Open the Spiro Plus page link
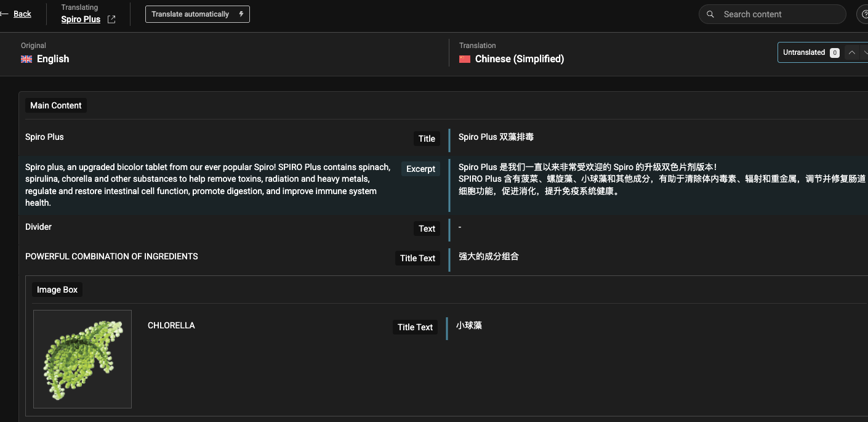 coord(81,19)
